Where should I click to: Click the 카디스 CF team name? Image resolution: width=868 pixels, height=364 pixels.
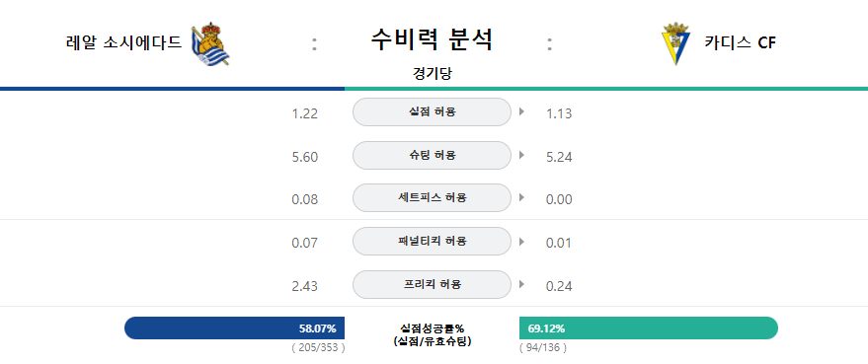(x=741, y=42)
